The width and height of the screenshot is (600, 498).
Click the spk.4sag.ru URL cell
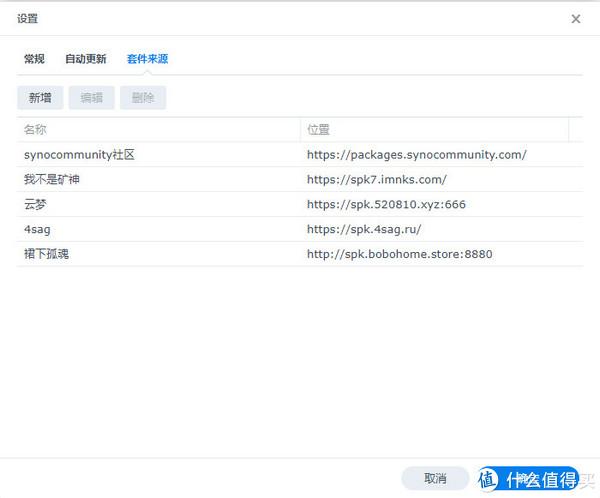coord(364,229)
